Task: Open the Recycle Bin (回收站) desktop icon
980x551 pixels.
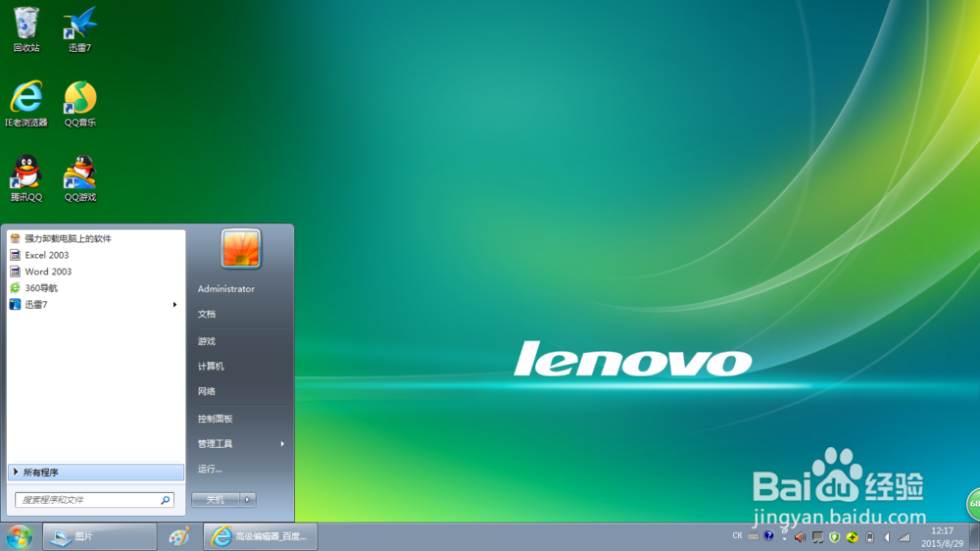Action: coord(26,28)
